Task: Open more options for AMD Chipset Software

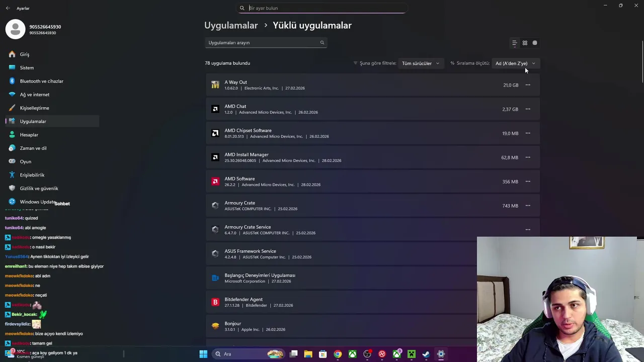Action: [528, 133]
